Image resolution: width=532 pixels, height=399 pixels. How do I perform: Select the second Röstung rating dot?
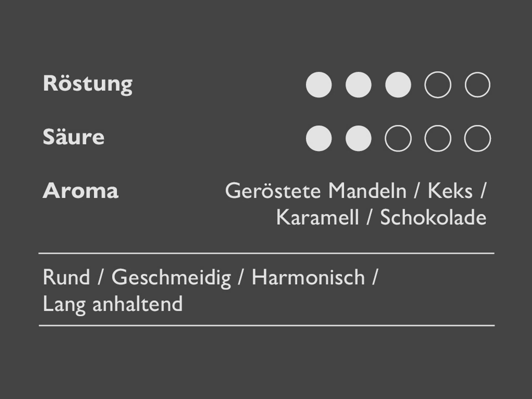358,85
